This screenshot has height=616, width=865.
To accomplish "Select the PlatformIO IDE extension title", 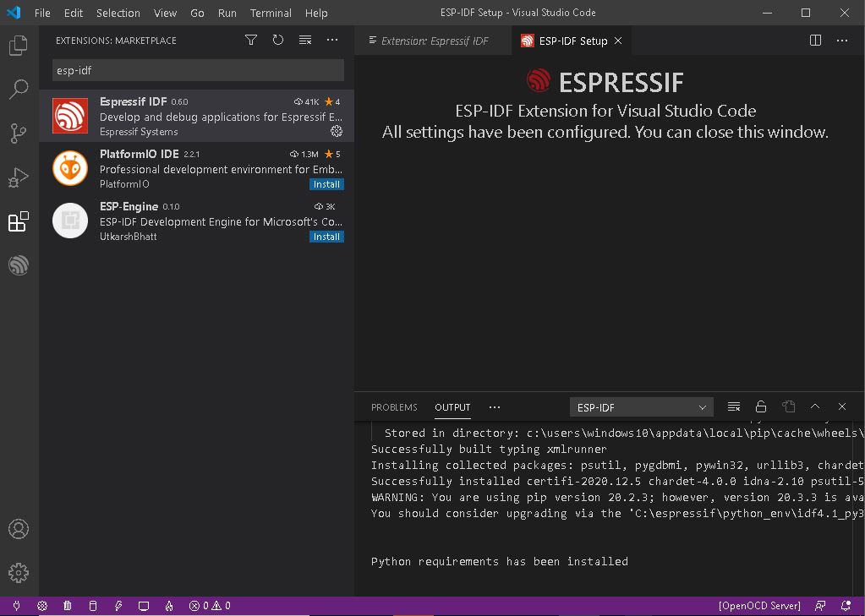I will click(139, 154).
